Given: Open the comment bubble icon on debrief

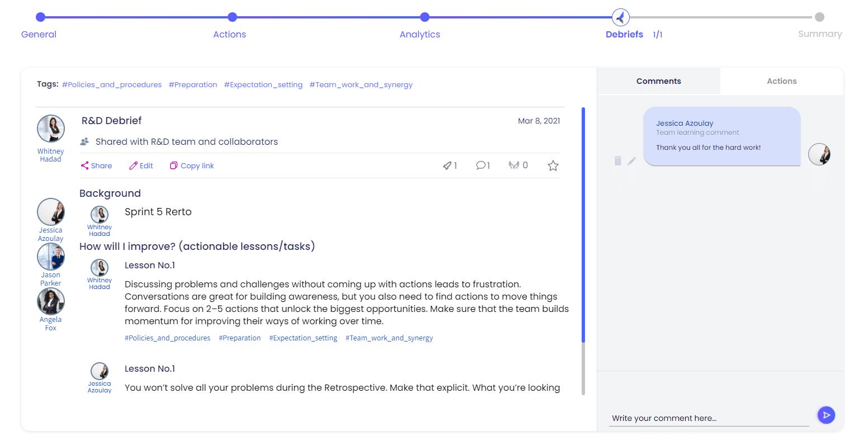Looking at the screenshot, I should 480,165.
